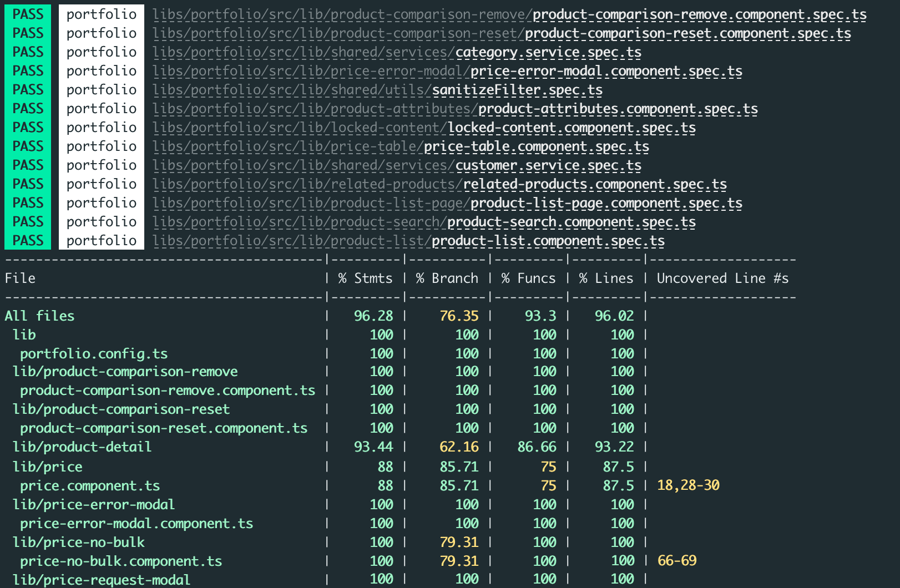
Task: Click the PASS badge for sanitizeFilter.spec.ts
Action: tap(28, 90)
